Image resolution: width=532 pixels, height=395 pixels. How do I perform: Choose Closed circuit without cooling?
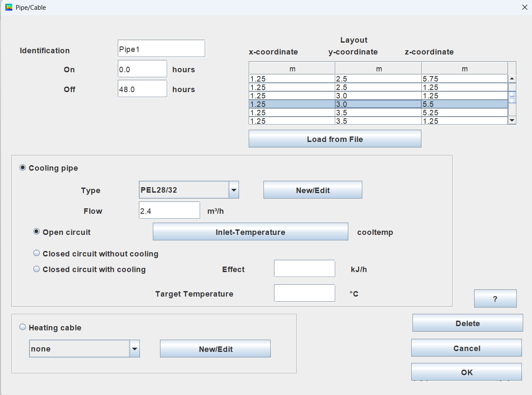point(37,253)
